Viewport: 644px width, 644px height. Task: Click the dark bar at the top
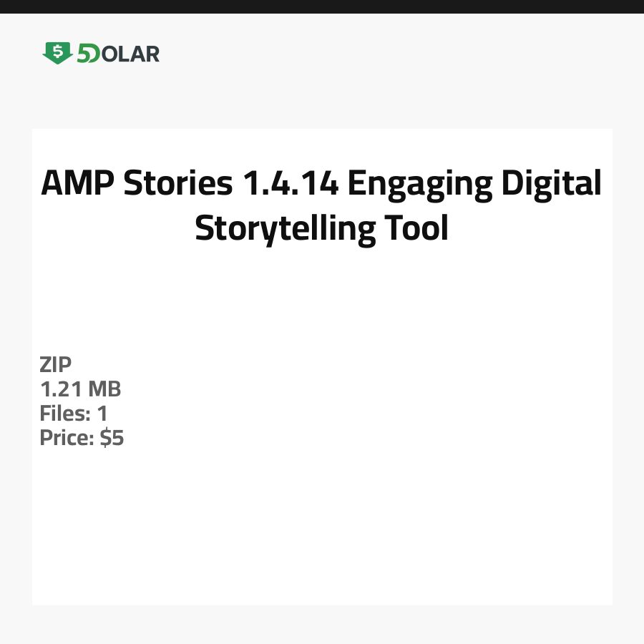[x=322, y=6]
